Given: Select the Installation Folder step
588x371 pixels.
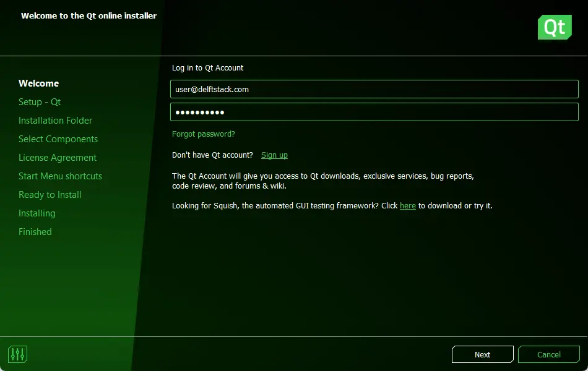Looking at the screenshot, I should 55,121.
